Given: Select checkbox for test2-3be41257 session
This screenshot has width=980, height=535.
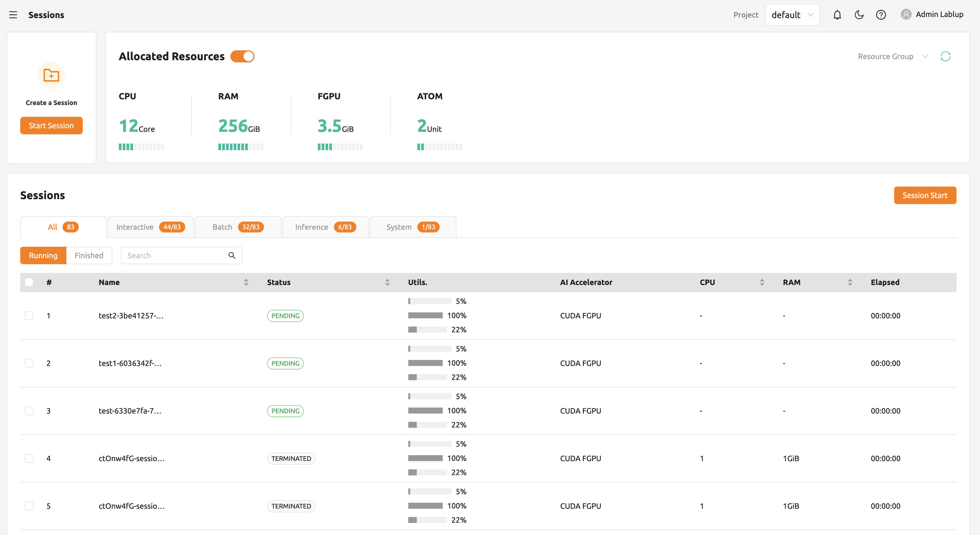Looking at the screenshot, I should [x=29, y=316].
